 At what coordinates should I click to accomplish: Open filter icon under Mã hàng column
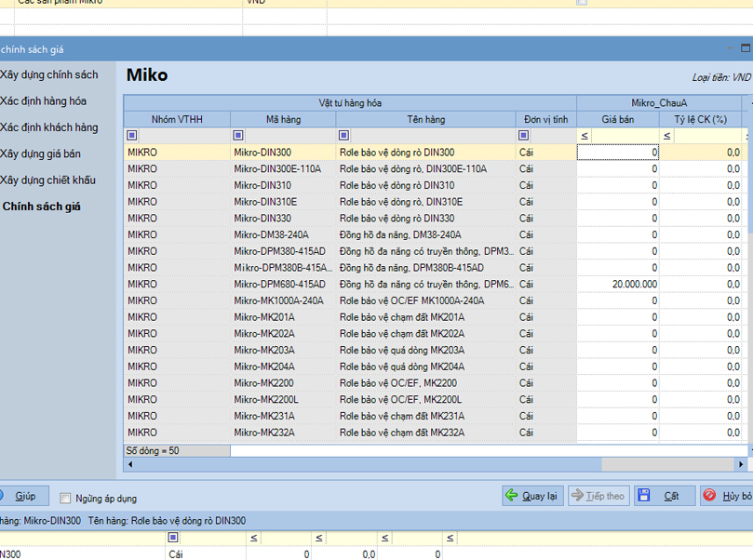[238, 135]
